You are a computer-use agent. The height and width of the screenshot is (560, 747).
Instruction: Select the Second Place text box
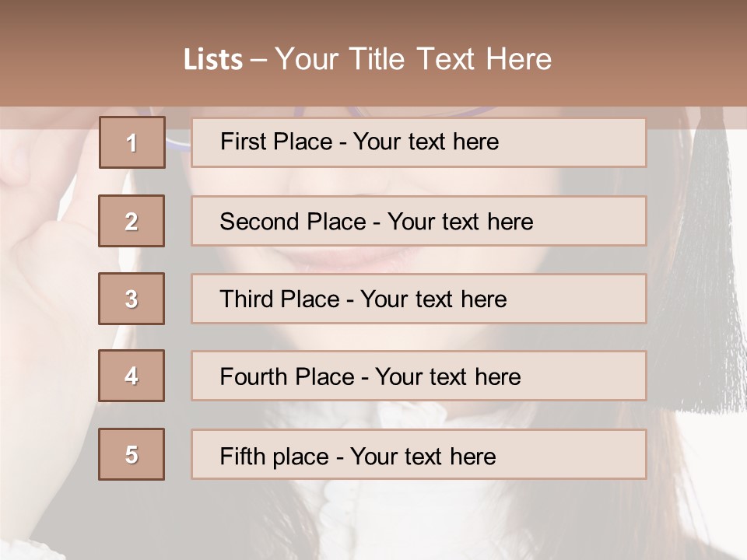[419, 221]
